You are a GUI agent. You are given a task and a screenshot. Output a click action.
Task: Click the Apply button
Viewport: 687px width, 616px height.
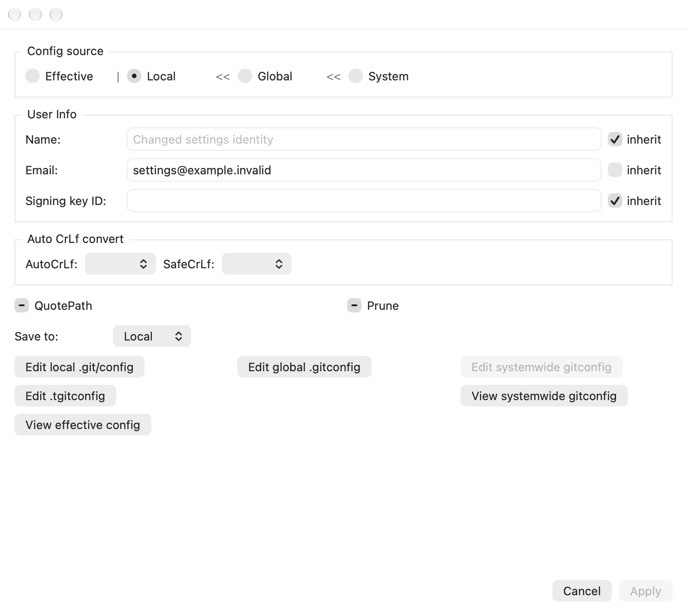click(x=646, y=591)
